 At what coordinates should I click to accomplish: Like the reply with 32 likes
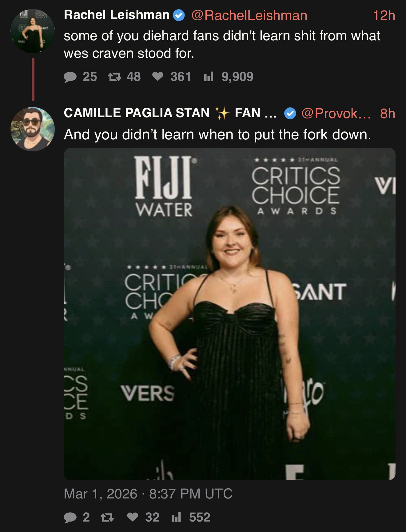click(x=133, y=518)
